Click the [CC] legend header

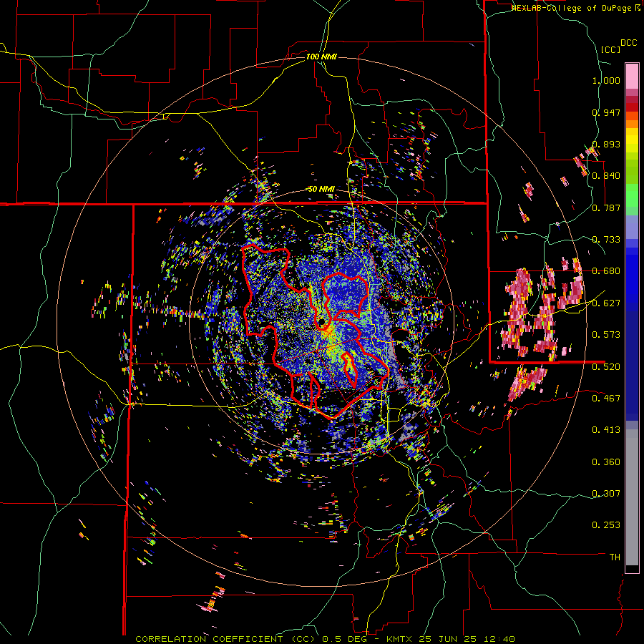point(611,49)
